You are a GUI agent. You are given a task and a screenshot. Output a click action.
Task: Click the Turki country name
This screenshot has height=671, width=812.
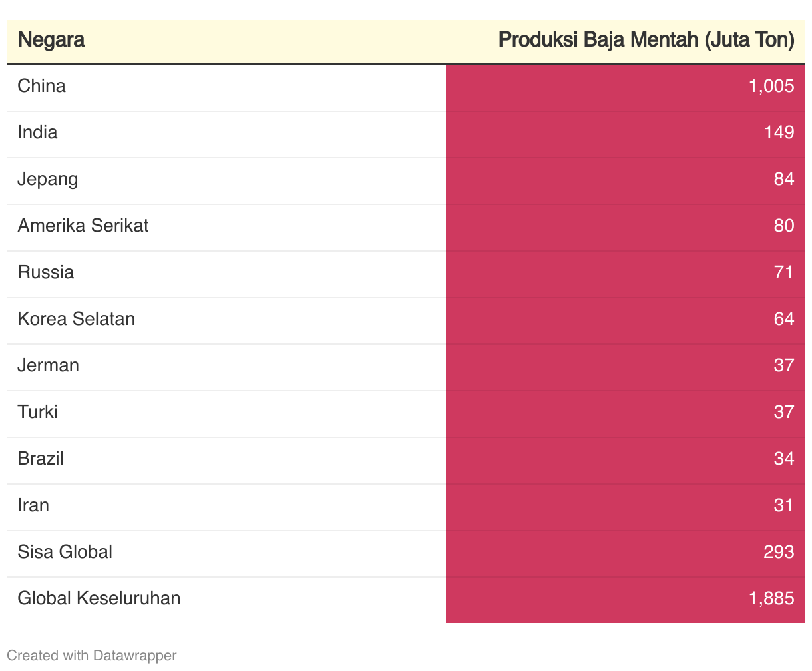[38, 412]
